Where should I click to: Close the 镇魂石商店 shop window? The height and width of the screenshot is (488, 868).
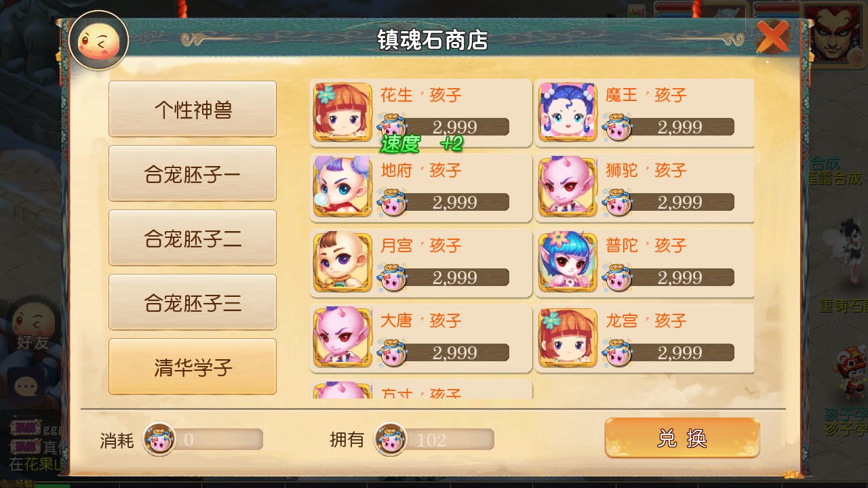pyautogui.click(x=772, y=37)
